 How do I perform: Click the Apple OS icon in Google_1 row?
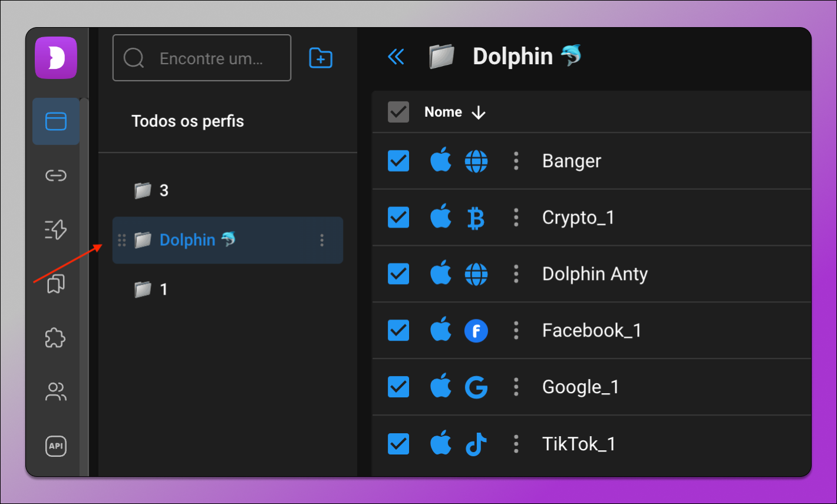tap(441, 386)
